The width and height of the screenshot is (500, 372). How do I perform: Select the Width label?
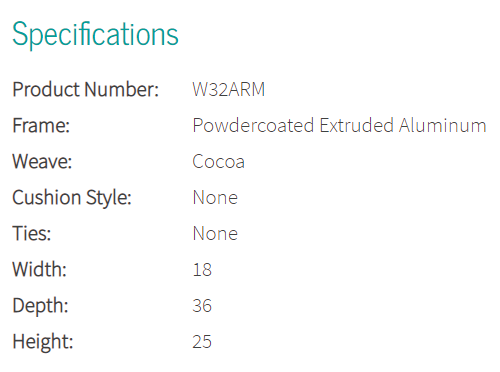click(x=39, y=269)
